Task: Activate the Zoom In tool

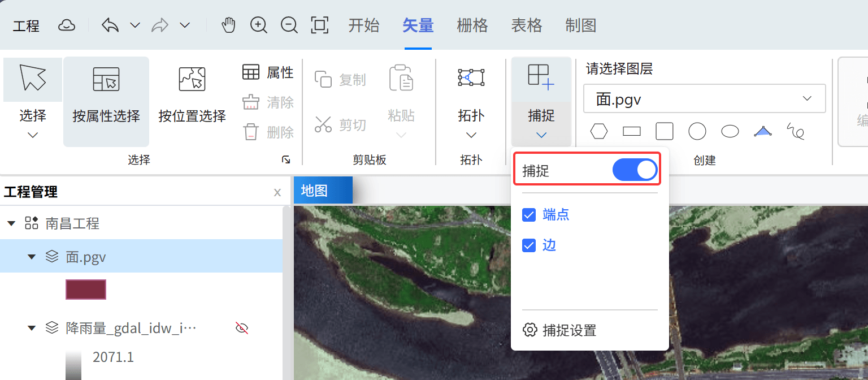Action: point(259,25)
